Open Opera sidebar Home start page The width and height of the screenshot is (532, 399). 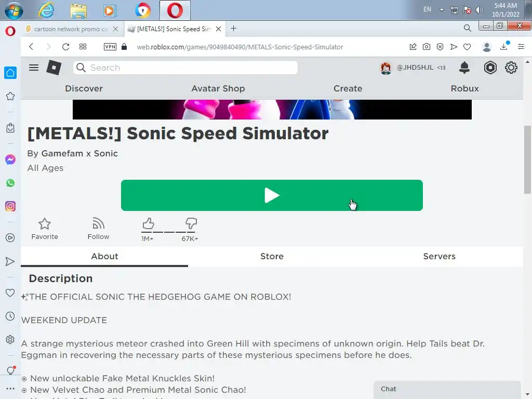[10, 73]
